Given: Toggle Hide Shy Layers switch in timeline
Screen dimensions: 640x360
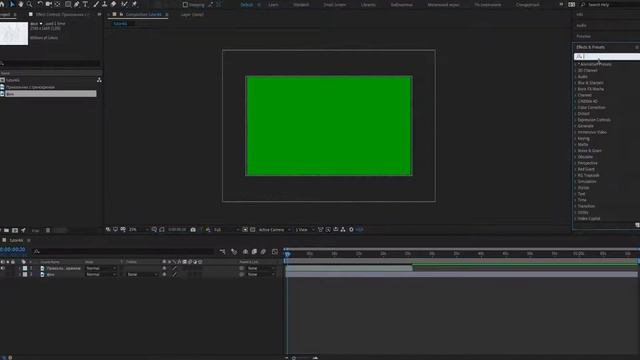Looking at the screenshot, I should (245, 252).
